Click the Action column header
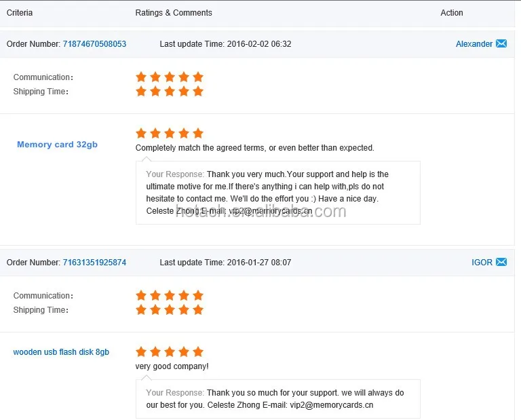521x420 pixels. coord(452,13)
